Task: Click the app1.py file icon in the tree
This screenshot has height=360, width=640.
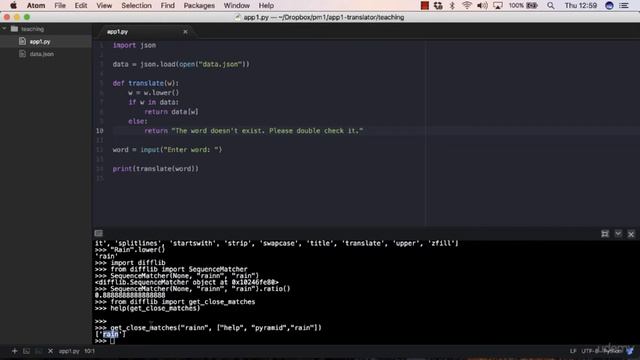Action: point(22,41)
